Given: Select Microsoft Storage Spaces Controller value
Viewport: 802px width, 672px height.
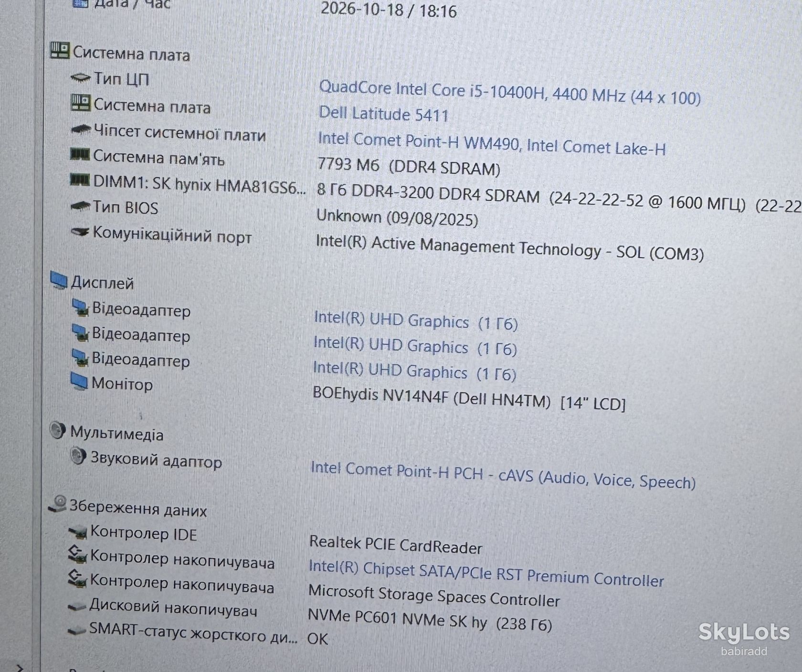Looking at the screenshot, I should [434, 595].
